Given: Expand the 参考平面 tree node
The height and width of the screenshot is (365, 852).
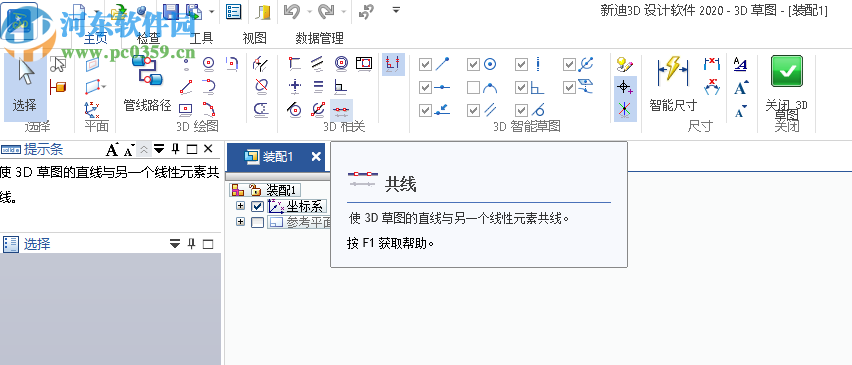Looking at the screenshot, I should [240, 222].
